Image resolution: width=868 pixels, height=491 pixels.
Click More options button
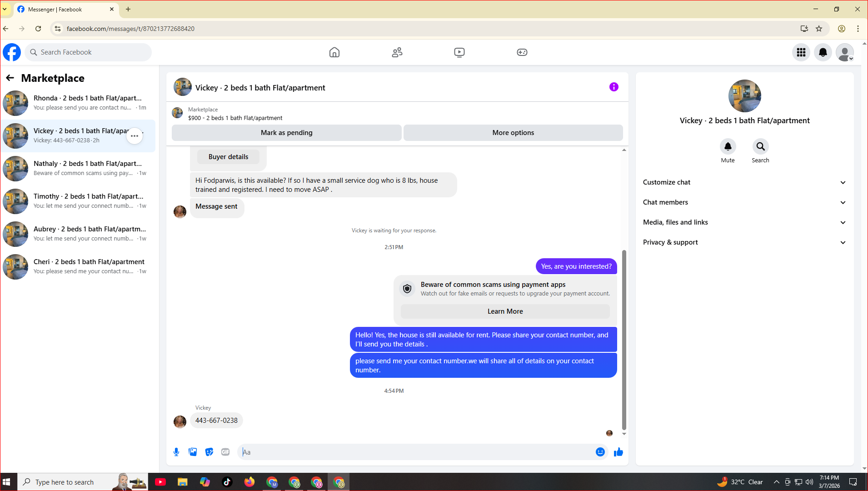(x=513, y=133)
